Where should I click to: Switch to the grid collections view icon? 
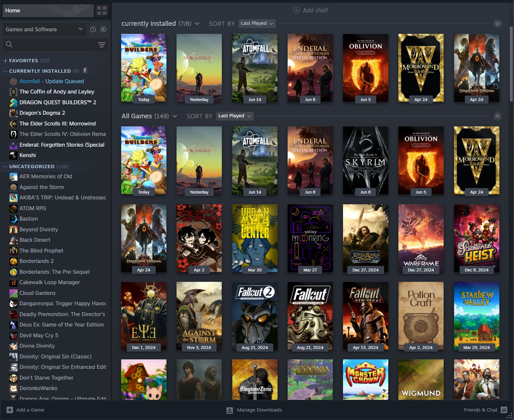[x=102, y=10]
